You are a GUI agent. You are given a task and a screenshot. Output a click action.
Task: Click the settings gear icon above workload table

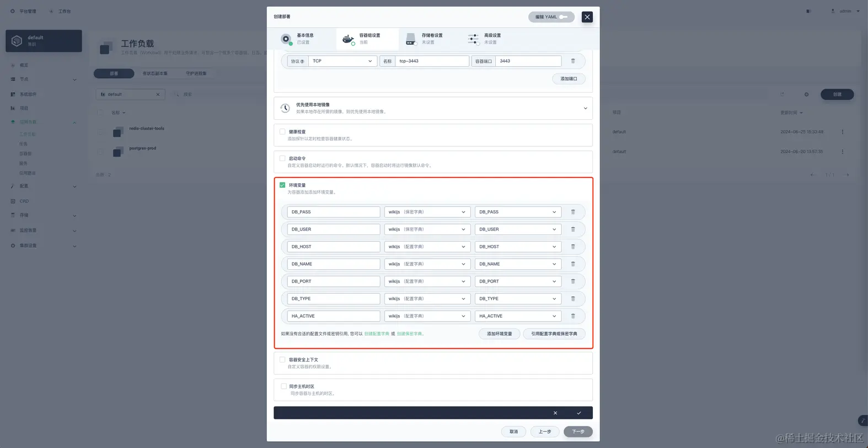(x=806, y=94)
